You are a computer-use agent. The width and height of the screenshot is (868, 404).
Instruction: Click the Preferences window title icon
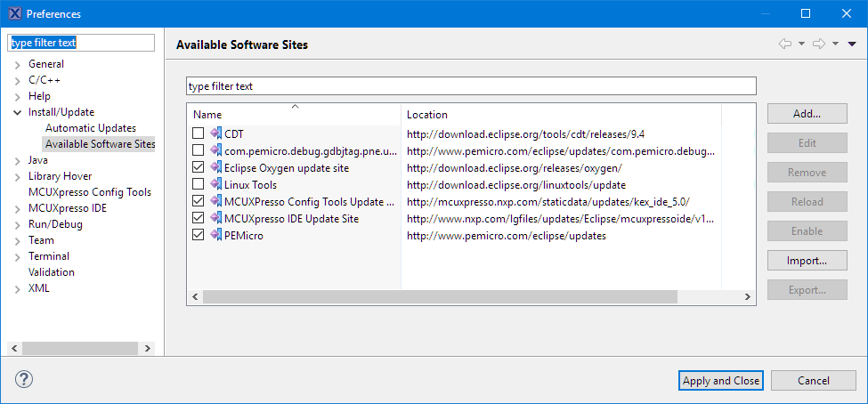[15, 13]
